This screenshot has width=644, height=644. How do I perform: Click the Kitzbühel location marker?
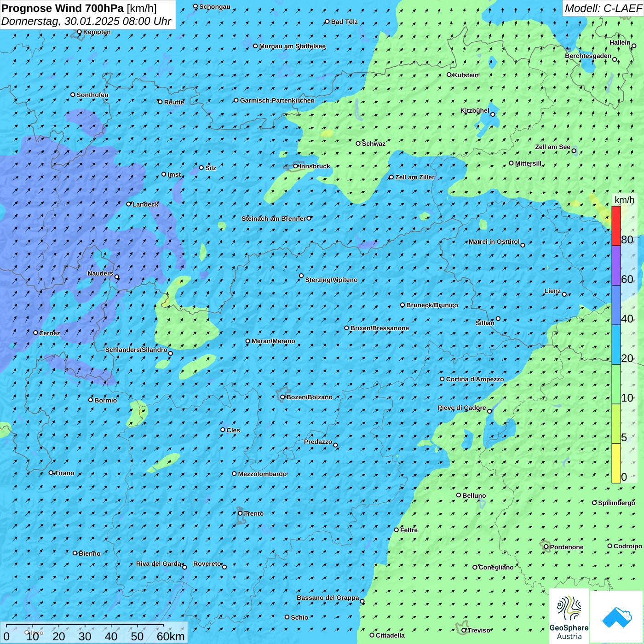pos(493,115)
